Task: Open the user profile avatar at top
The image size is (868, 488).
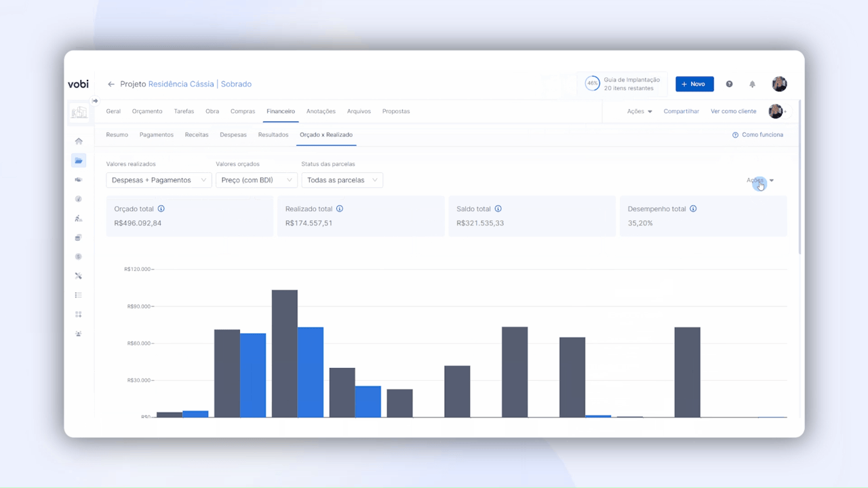Action: pos(779,84)
